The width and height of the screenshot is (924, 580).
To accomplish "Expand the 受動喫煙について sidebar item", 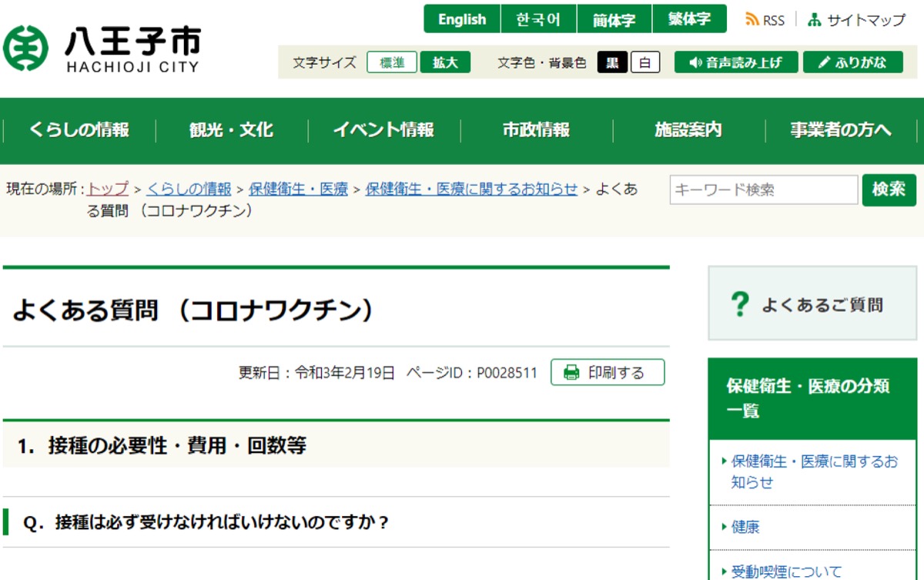I will pyautogui.click(x=785, y=572).
